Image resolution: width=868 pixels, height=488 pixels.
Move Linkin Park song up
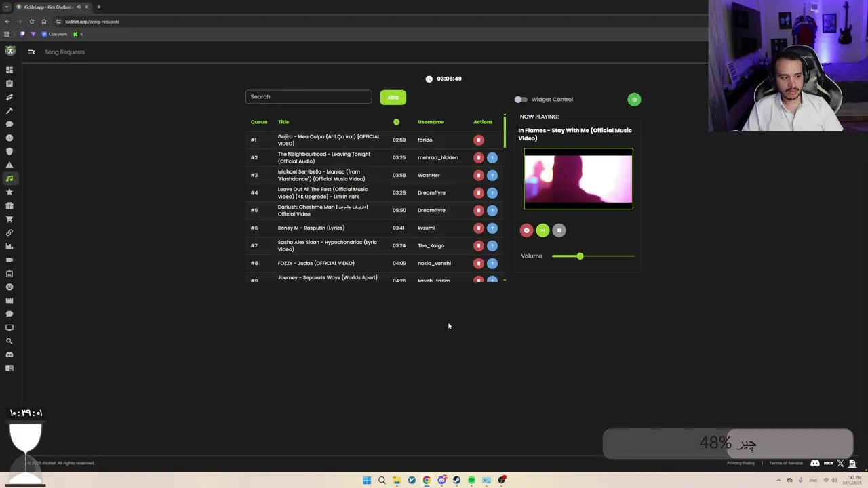[492, 192]
